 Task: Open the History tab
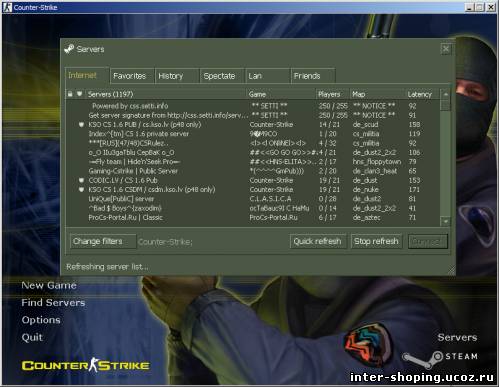pyautogui.click(x=177, y=76)
